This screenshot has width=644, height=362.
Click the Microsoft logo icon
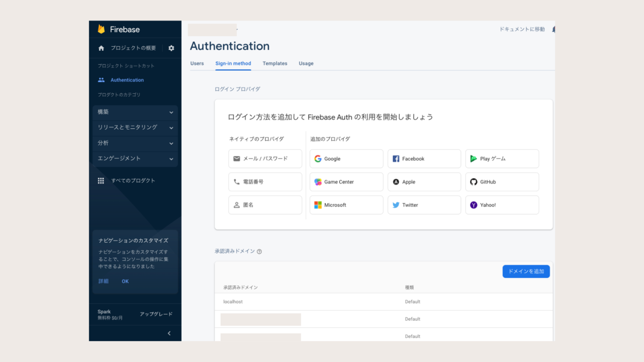pyautogui.click(x=318, y=205)
